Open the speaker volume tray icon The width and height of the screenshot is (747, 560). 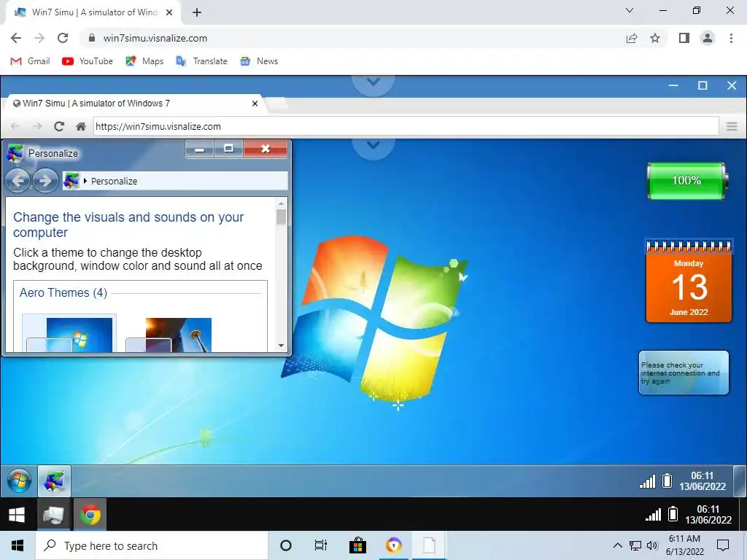click(x=653, y=545)
